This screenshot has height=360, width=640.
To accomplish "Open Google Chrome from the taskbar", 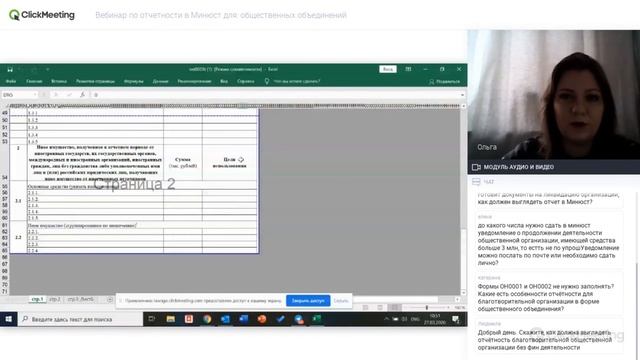I will tap(207, 319).
